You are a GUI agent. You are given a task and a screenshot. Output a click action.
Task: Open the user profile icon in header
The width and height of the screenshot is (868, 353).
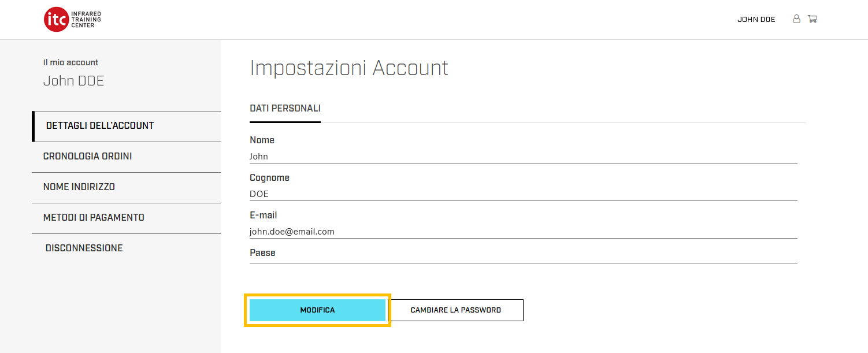coord(796,19)
